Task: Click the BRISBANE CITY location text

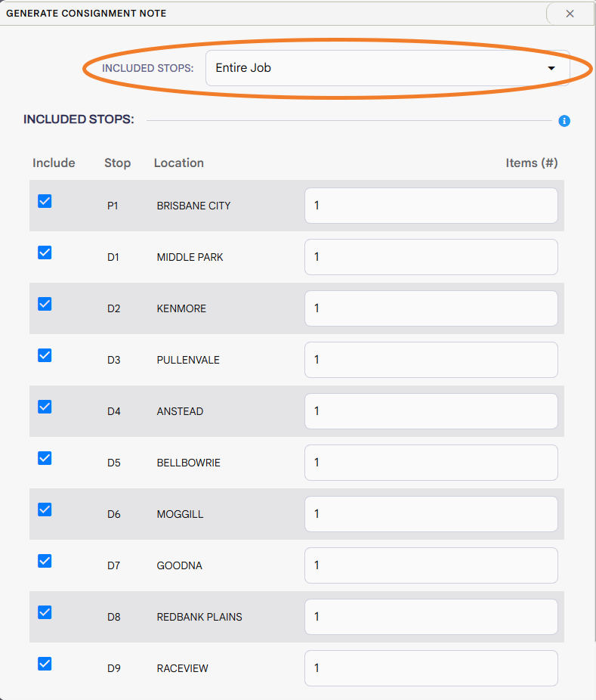Action: point(193,206)
